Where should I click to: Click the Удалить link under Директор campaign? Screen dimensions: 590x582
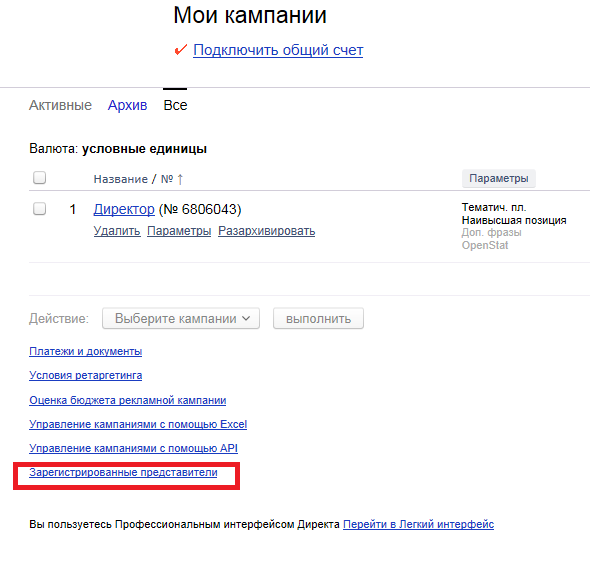point(117,231)
